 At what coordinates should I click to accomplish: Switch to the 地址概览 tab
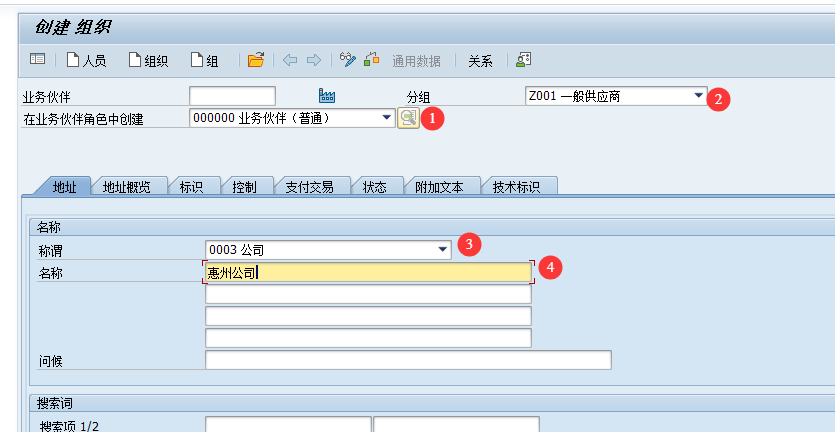[x=127, y=186]
